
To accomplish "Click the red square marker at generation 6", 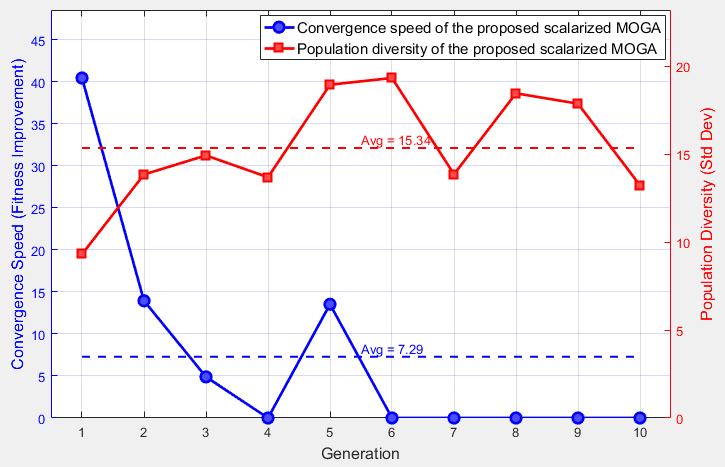I will [x=391, y=78].
